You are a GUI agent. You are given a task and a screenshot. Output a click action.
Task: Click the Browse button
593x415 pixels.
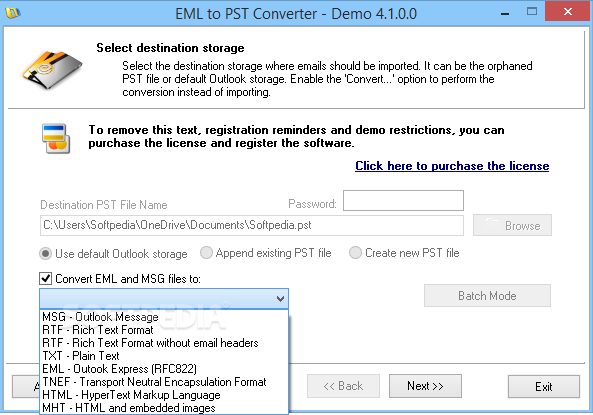point(512,225)
